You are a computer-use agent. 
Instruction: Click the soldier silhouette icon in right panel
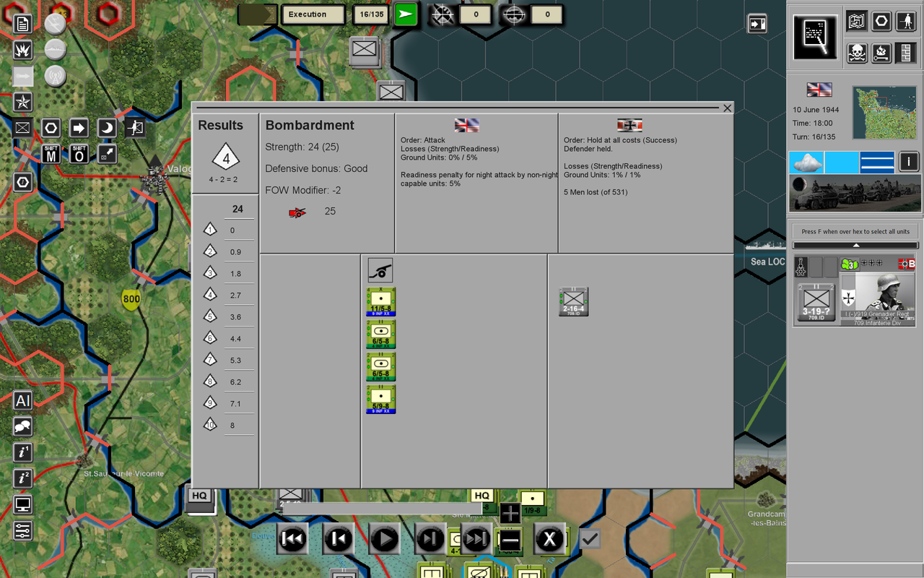[x=905, y=22]
